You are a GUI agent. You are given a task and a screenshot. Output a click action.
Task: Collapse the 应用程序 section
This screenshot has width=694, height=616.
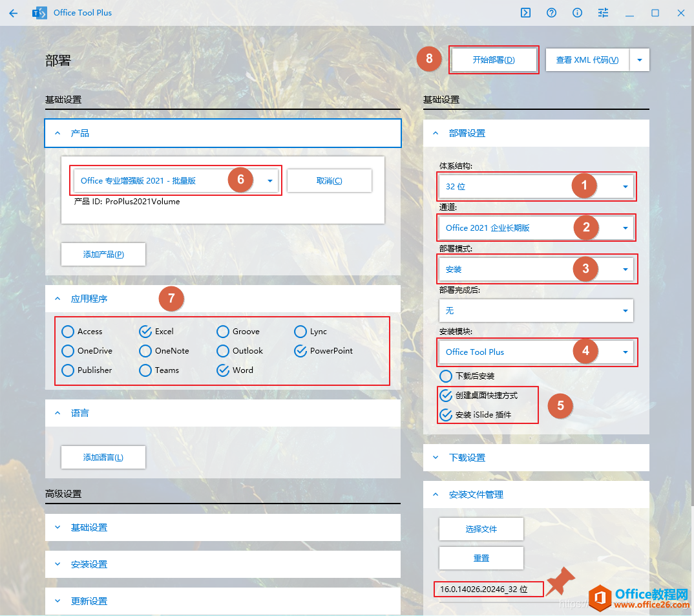click(x=223, y=299)
